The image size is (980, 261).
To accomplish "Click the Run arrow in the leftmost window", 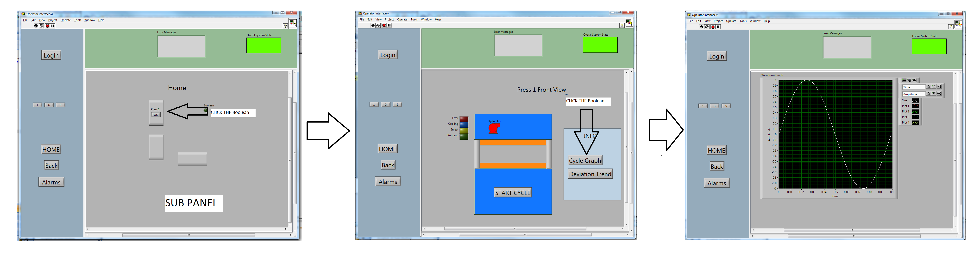I will click(x=36, y=26).
